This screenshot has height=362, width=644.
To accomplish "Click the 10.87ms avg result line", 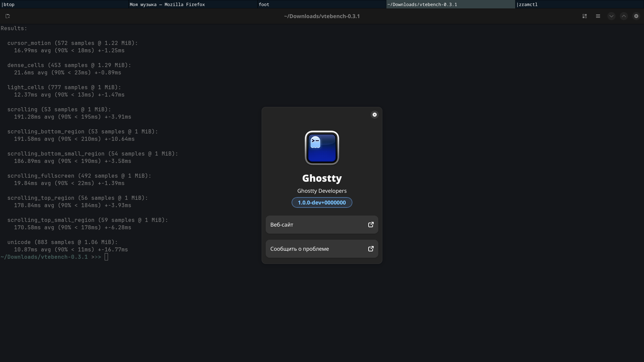I will [71, 250].
